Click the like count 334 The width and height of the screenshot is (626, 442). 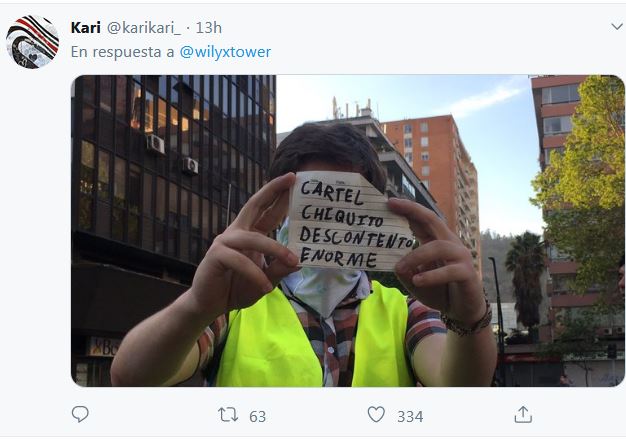[410, 416]
